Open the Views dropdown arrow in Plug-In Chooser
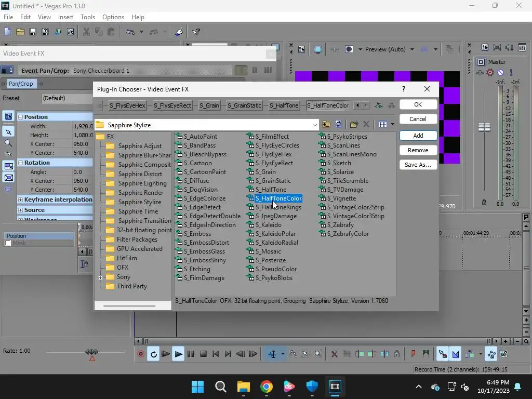 click(392, 124)
